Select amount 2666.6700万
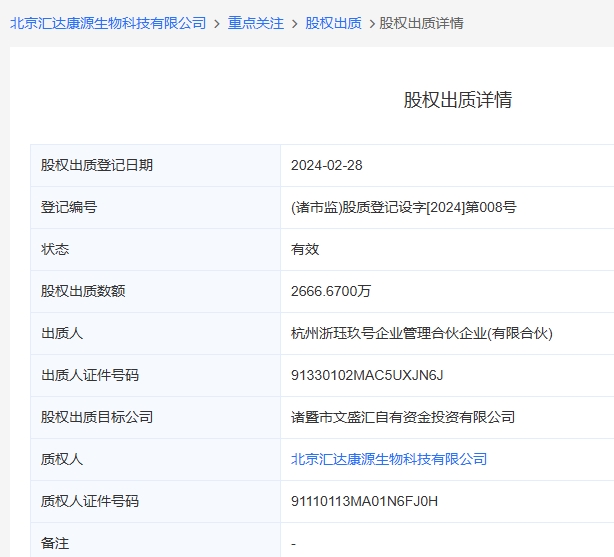The height and width of the screenshot is (557, 614). (331, 291)
